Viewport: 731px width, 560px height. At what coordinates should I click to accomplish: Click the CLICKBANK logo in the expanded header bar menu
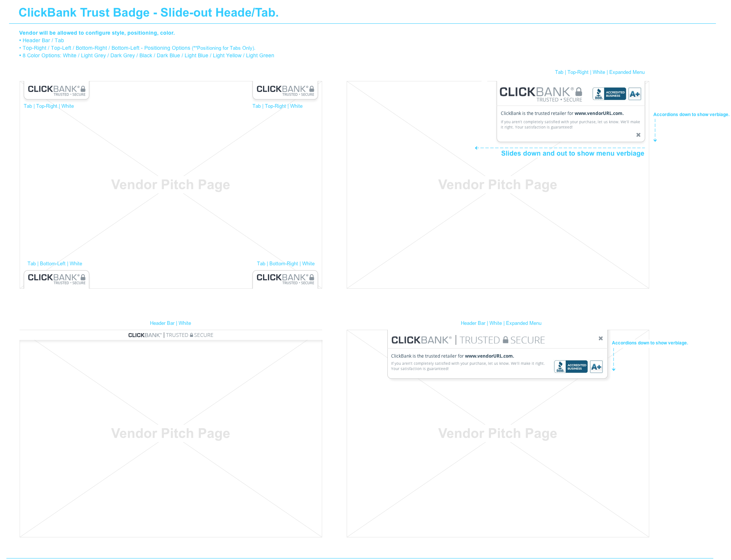coord(421,340)
